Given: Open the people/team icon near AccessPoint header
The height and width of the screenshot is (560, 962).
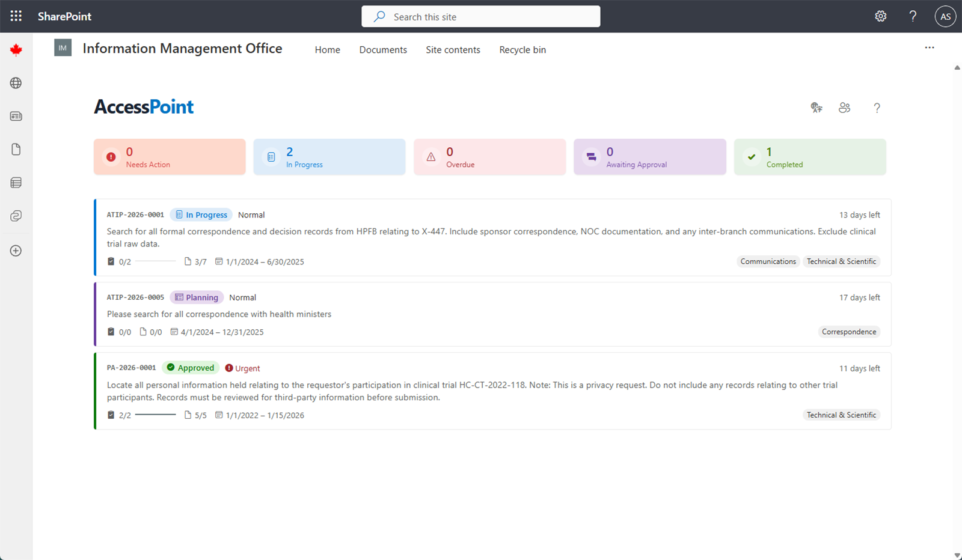Looking at the screenshot, I should [845, 108].
